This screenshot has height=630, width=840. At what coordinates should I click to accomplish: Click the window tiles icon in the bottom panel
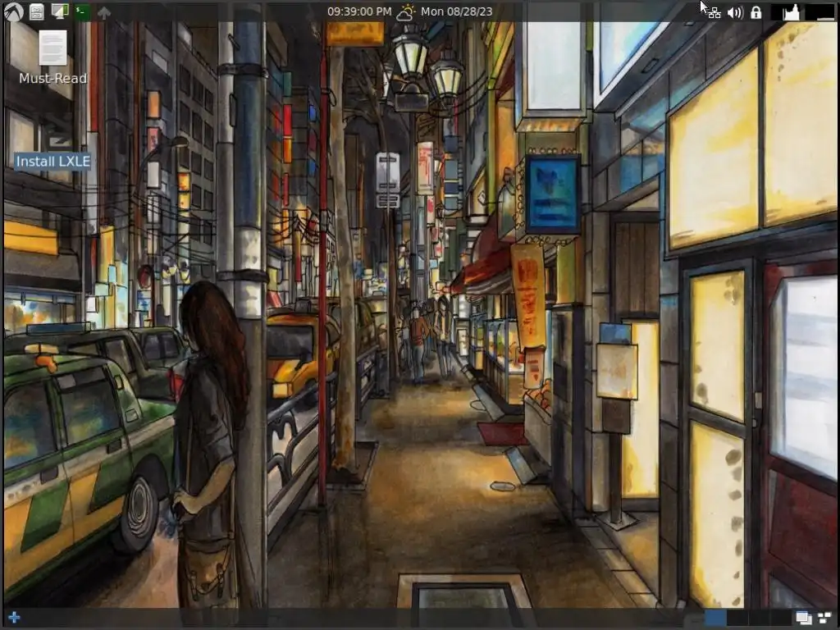(x=825, y=618)
